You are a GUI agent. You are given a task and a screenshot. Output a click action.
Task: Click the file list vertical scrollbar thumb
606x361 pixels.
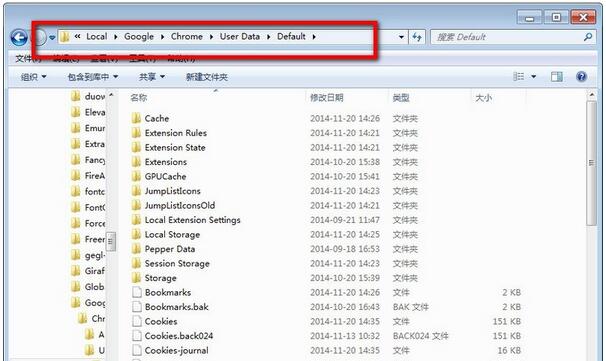pyautogui.click(x=591, y=163)
